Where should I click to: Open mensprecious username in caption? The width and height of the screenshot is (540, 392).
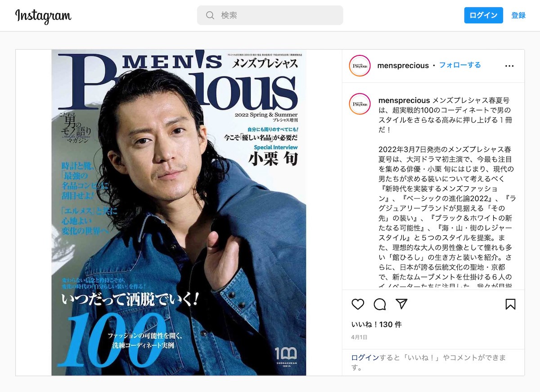tap(404, 100)
